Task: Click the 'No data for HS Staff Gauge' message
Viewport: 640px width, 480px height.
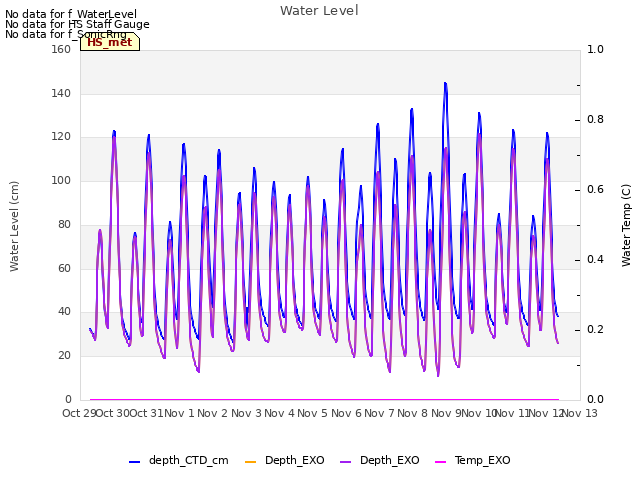Action: tap(77, 24)
